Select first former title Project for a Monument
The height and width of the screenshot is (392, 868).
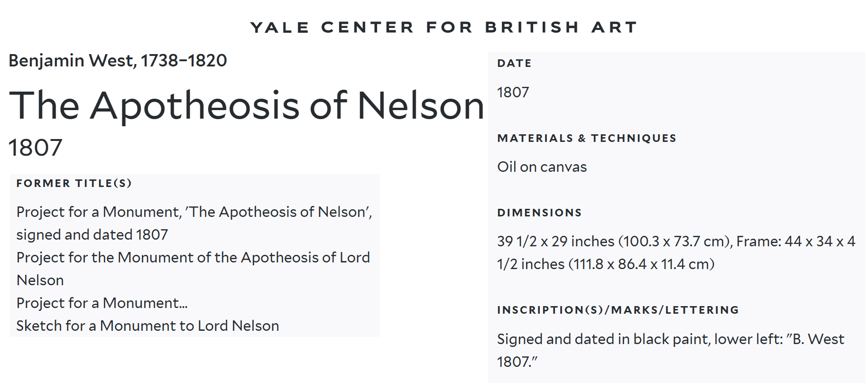pos(194,212)
